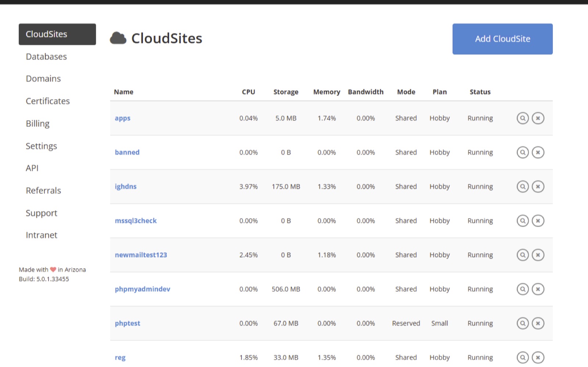Inspect ighdns with the magnifier icon
The image size is (588, 367).
[523, 187]
